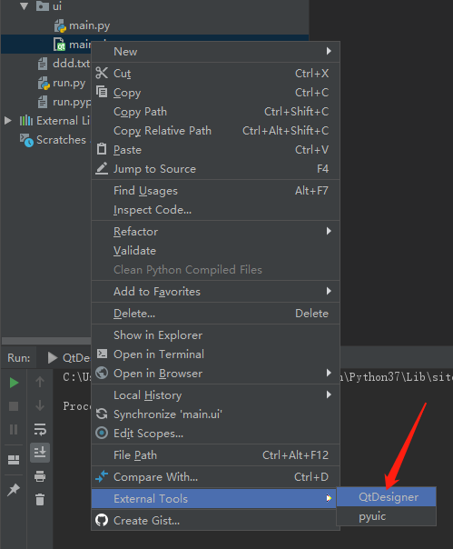This screenshot has height=549, width=453.
Task: Click the clipboard icon beside Paste
Action: pos(102,149)
